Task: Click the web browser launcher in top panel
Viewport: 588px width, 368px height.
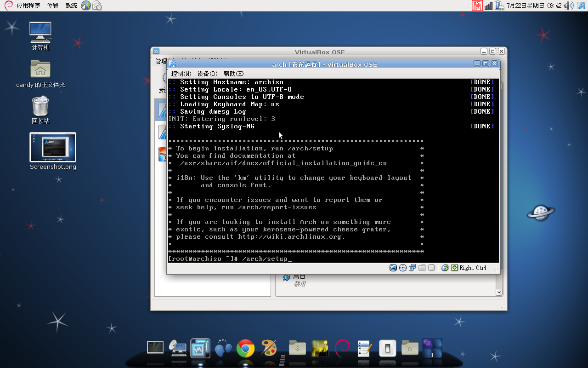Action: (x=86, y=6)
